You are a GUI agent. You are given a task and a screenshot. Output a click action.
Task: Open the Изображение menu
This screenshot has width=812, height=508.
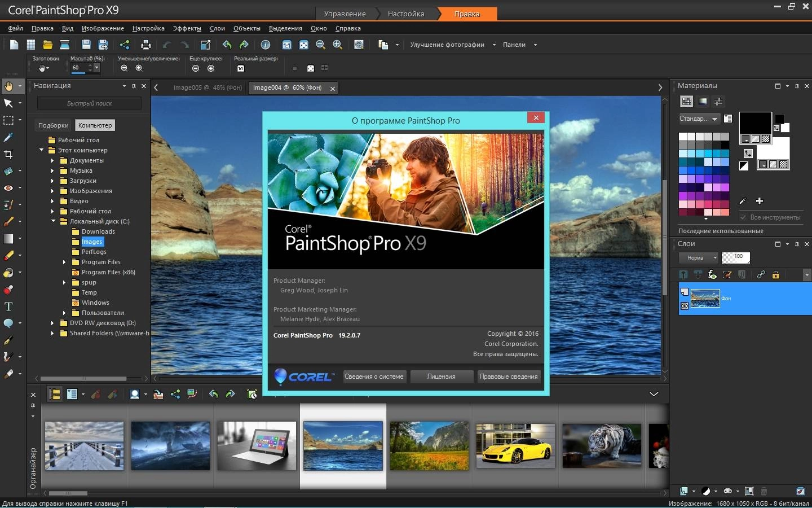103,28
